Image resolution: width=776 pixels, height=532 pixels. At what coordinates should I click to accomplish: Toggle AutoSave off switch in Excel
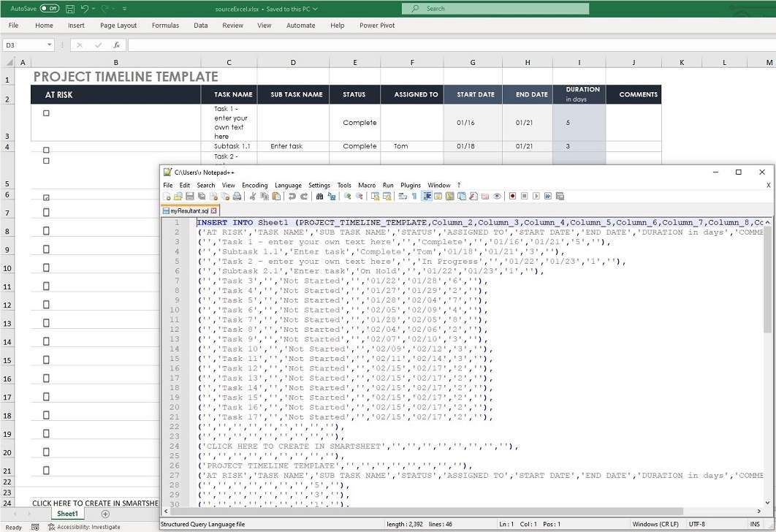(x=50, y=9)
